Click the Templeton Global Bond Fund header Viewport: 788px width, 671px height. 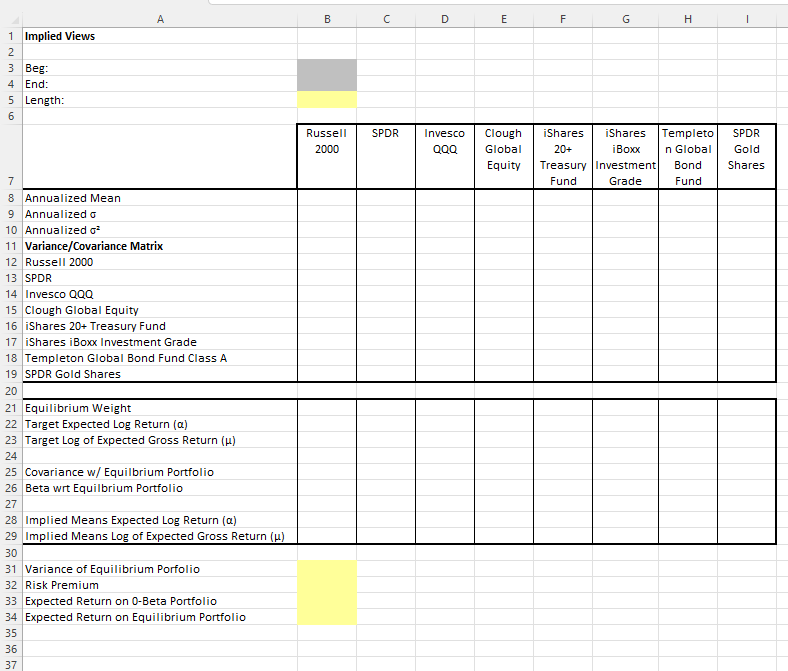tap(687, 156)
